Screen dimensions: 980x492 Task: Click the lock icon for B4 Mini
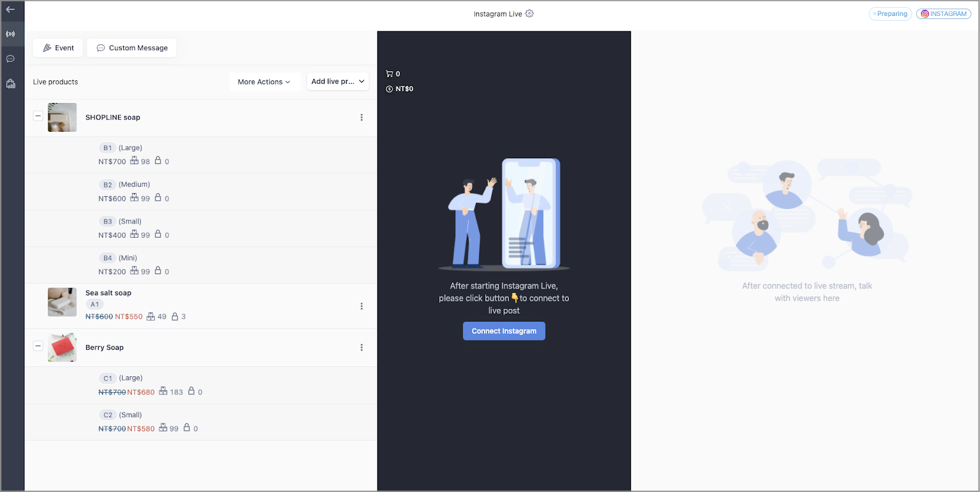coord(158,270)
